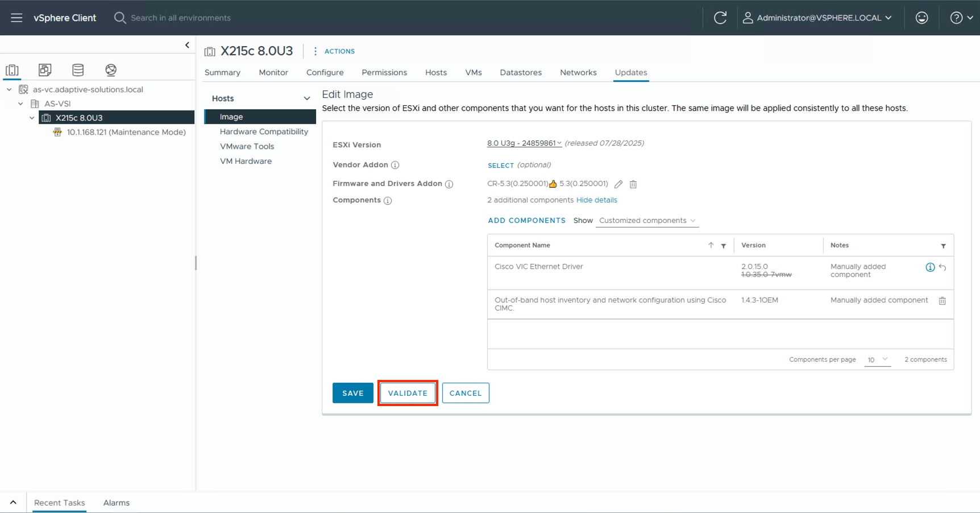Switch to the Monitor tab
Viewport: 980px width, 513px height.
point(273,72)
